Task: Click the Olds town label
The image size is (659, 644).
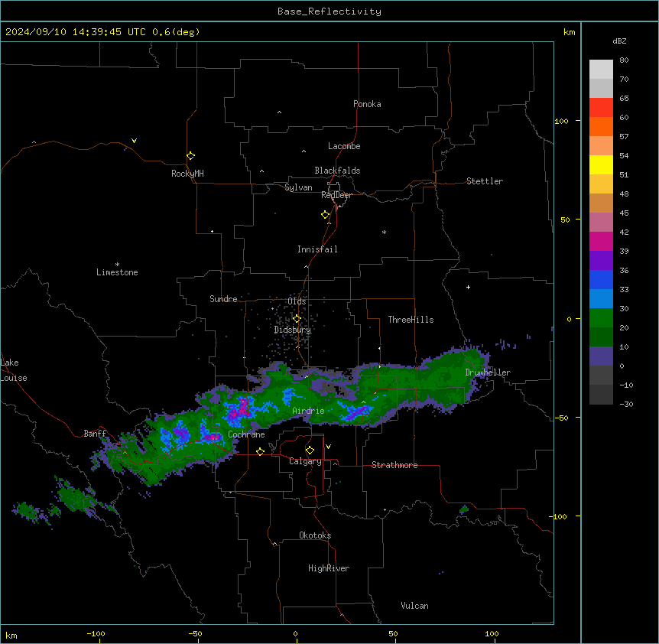Action: tap(297, 301)
